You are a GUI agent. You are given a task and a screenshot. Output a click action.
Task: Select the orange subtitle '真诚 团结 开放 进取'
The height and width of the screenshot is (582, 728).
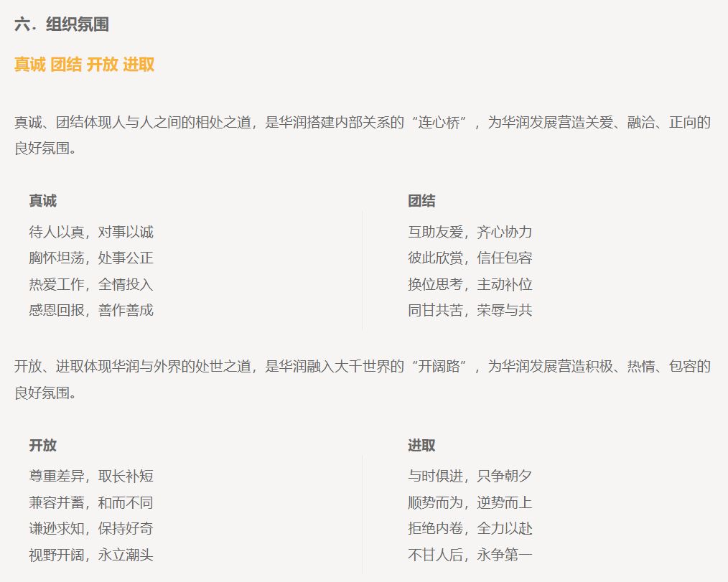pyautogui.click(x=84, y=64)
